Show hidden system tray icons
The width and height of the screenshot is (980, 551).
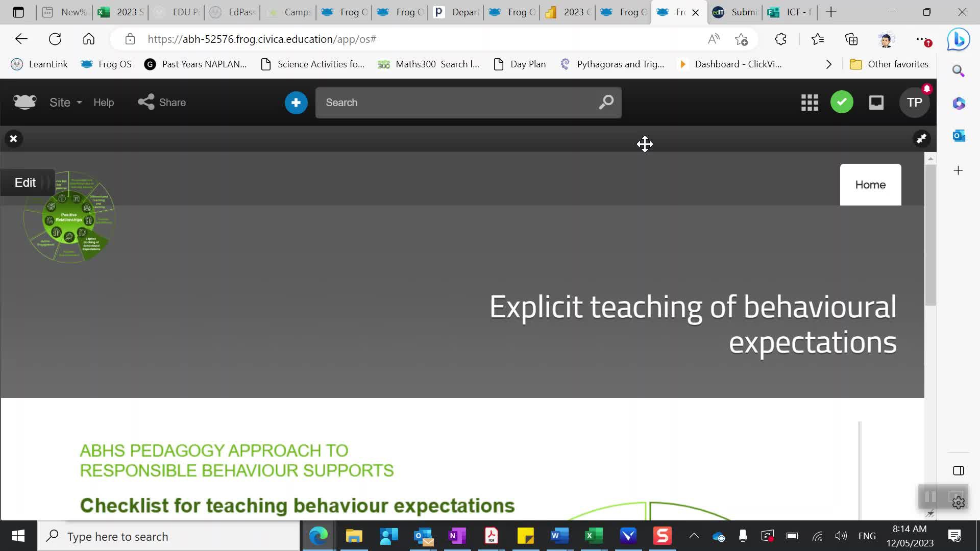point(694,536)
